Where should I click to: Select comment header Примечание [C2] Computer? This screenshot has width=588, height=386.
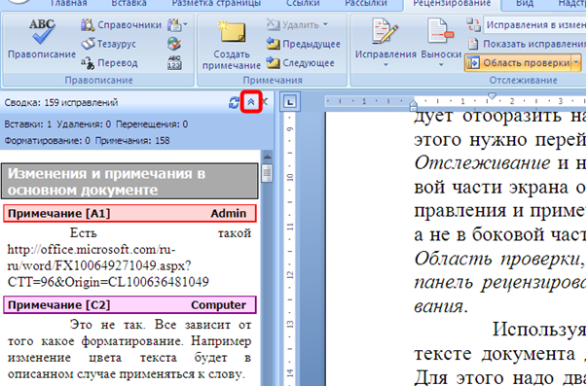(129, 304)
